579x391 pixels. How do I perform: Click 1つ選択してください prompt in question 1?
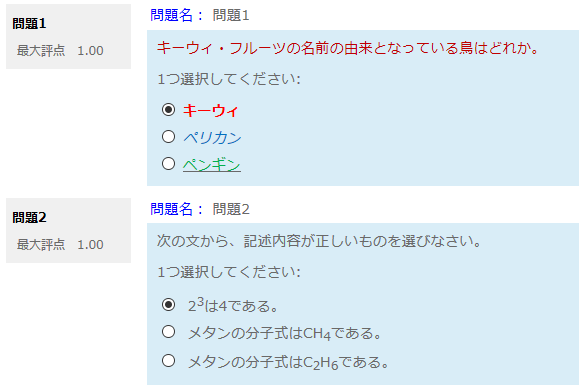point(229,79)
